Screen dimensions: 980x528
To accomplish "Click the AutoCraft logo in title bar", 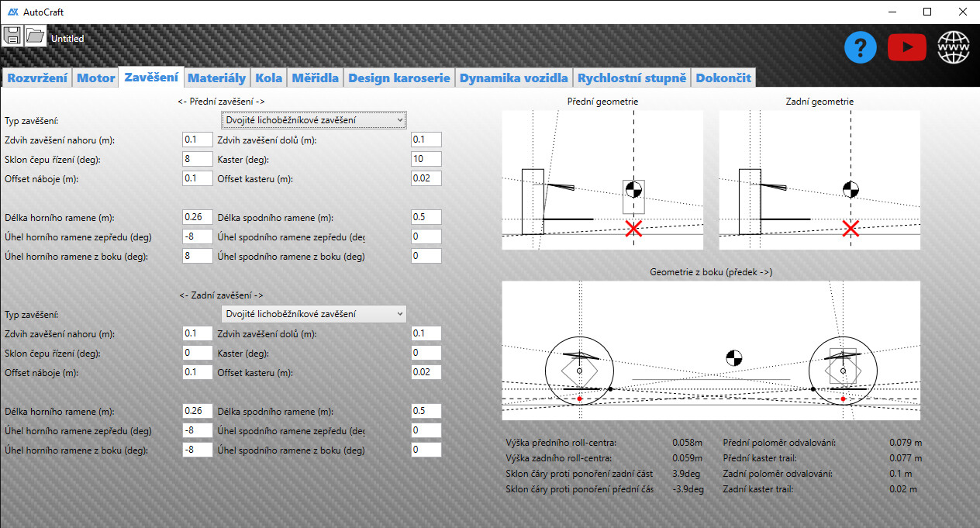I will [x=12, y=12].
